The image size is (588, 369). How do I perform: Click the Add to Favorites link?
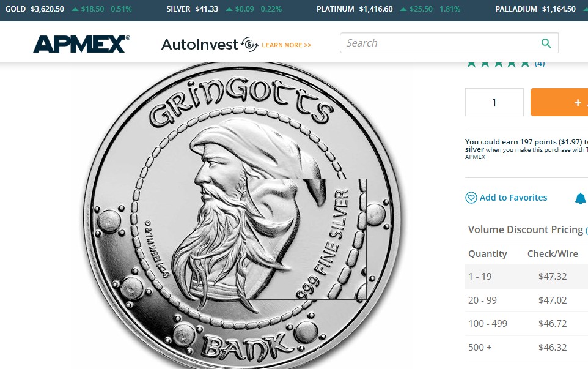click(x=513, y=198)
